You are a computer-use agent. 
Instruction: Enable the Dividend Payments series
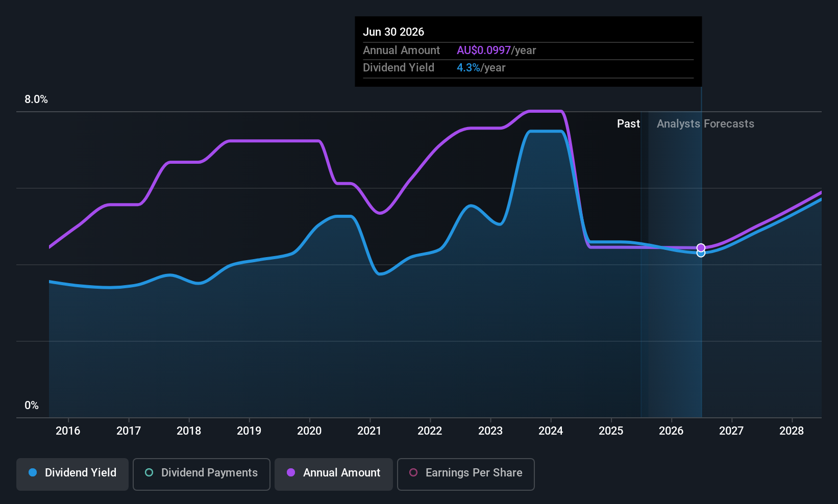pyautogui.click(x=202, y=474)
